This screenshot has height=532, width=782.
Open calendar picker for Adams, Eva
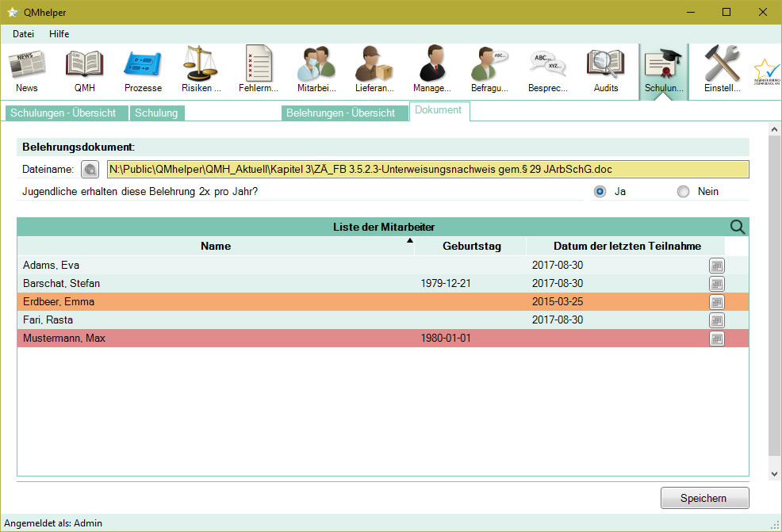[716, 266]
